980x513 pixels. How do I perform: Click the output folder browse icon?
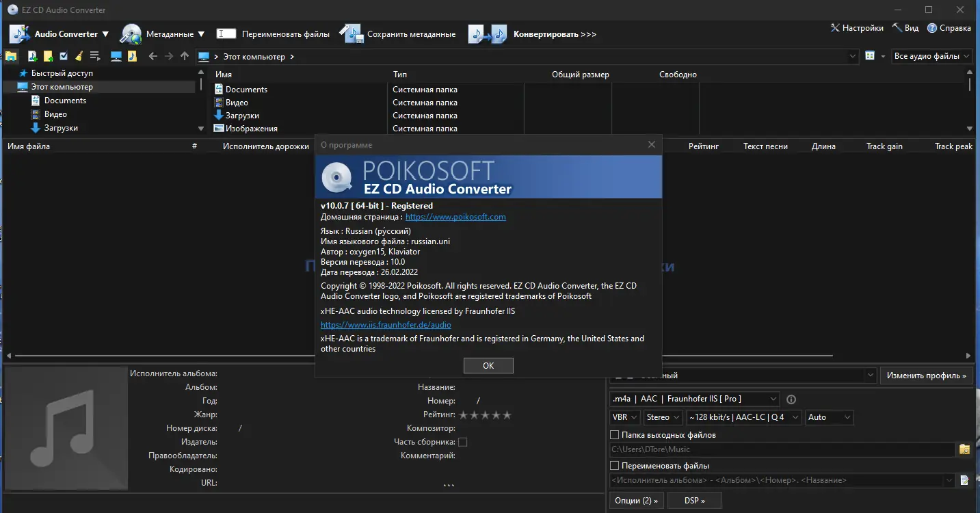pyautogui.click(x=965, y=449)
